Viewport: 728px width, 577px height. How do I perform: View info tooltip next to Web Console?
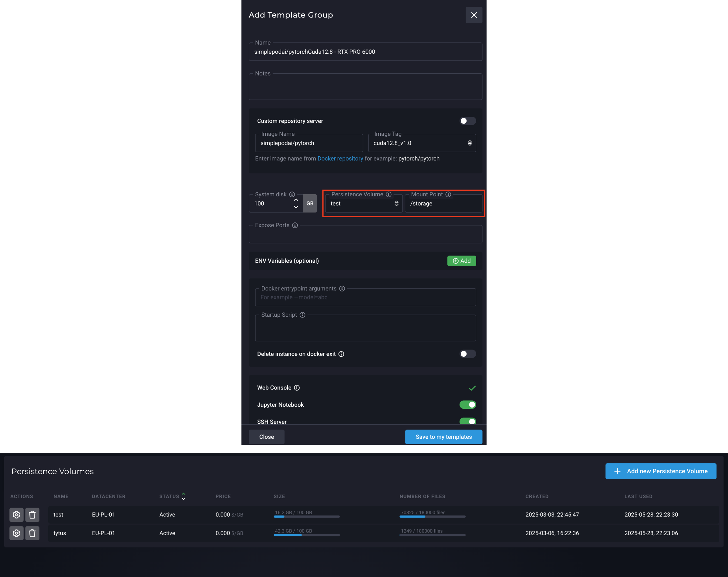(297, 387)
